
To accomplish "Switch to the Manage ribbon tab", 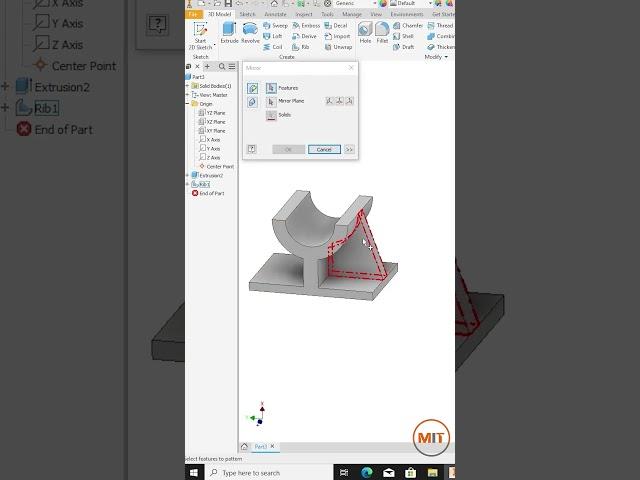I will (352, 14).
